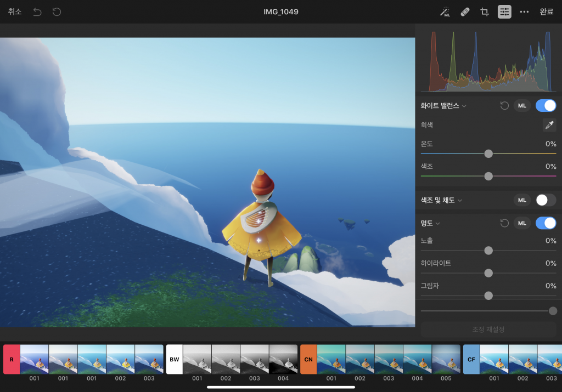The width and height of the screenshot is (562, 392).
Task: Select the blue CF preset group
Action: coord(471,360)
